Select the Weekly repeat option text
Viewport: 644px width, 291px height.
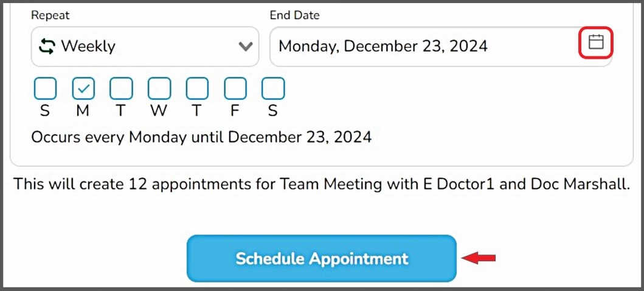coord(88,46)
